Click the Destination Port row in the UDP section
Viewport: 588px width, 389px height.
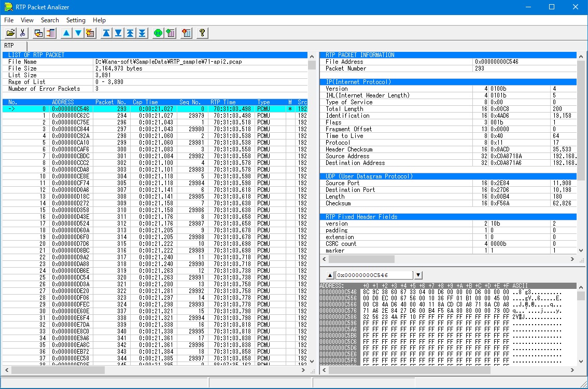click(448, 190)
